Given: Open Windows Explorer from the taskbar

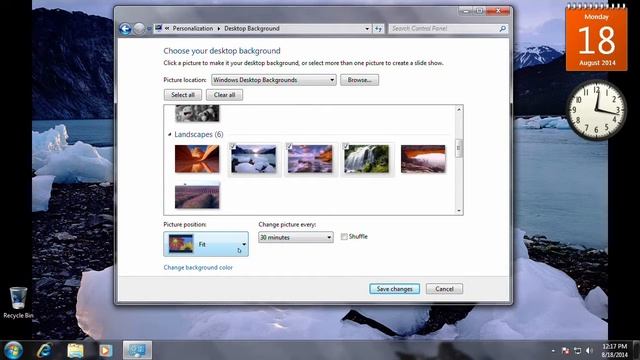Looking at the screenshot, I should (75, 350).
